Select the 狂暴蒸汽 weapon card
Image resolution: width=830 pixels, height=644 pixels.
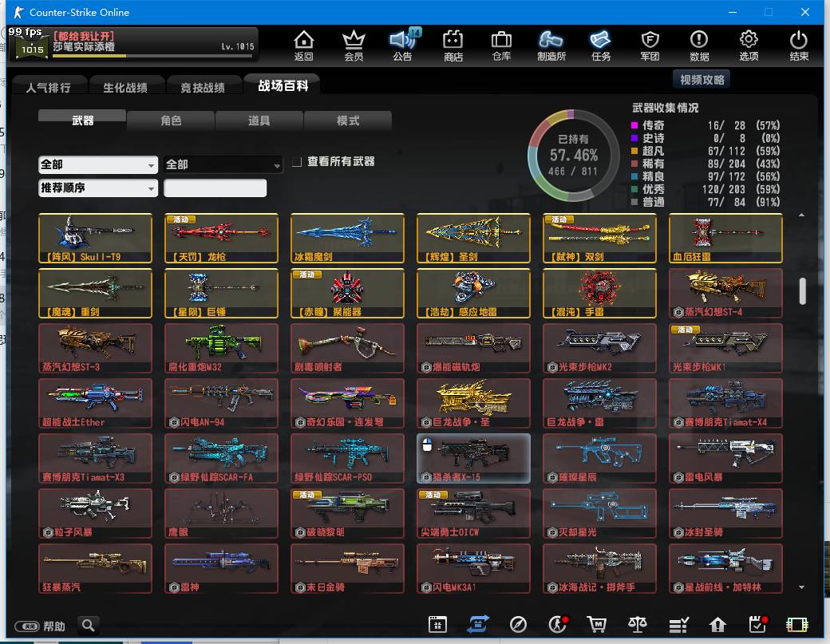pos(95,568)
